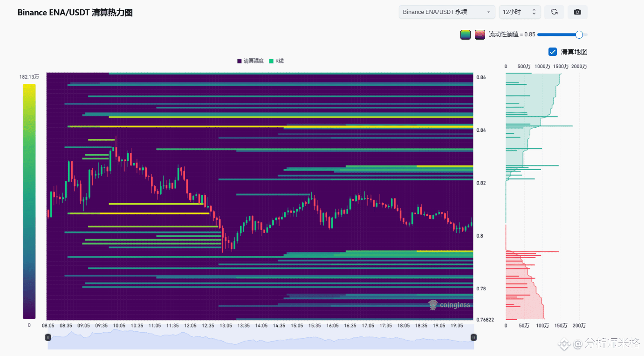The width and height of the screenshot is (644, 356).
Task: Click the 流动性阈值 = 0.85 label
Action: click(512, 34)
